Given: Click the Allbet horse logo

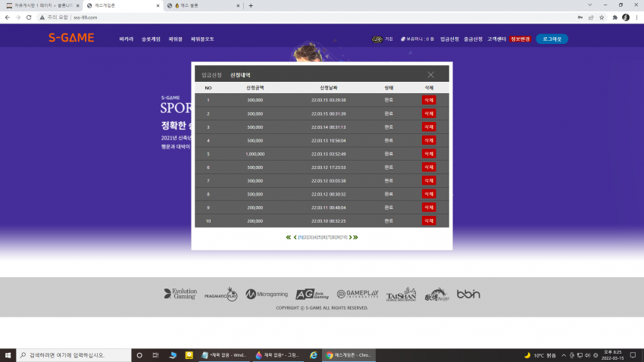Looking at the screenshot, I should pyautogui.click(x=436, y=295).
